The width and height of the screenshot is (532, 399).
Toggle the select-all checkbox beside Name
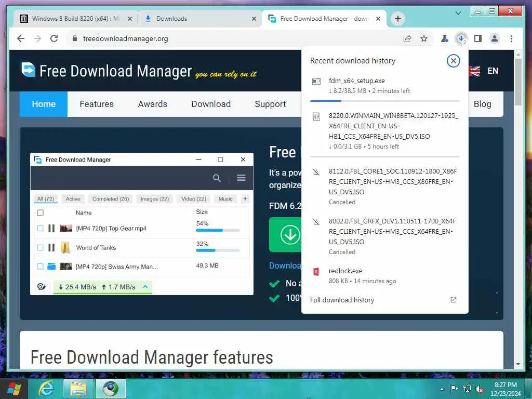pyautogui.click(x=41, y=212)
